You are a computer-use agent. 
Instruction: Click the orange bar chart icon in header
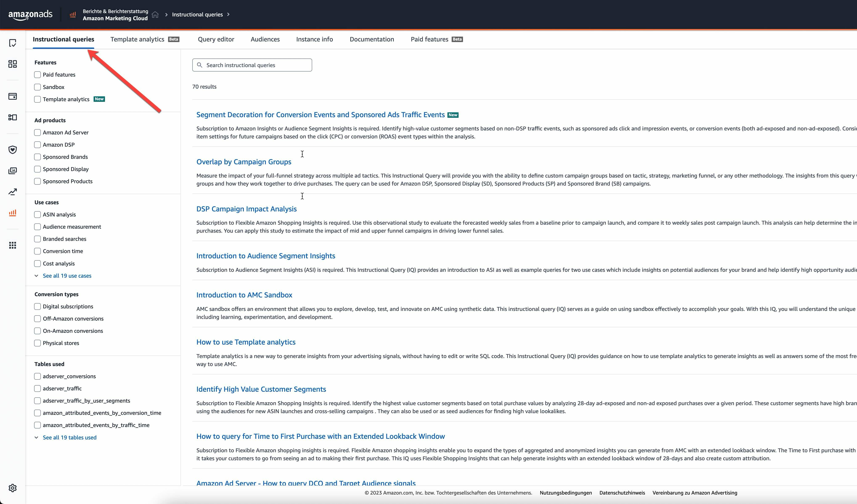72,15
